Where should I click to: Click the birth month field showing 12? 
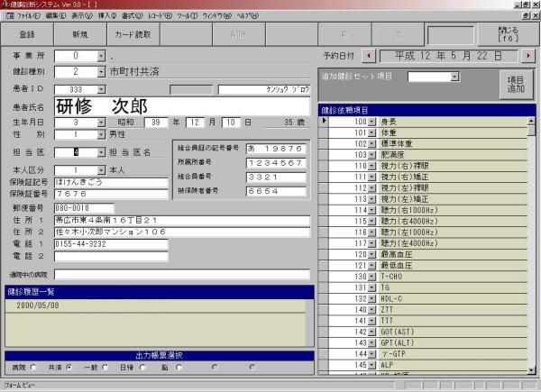(195, 122)
